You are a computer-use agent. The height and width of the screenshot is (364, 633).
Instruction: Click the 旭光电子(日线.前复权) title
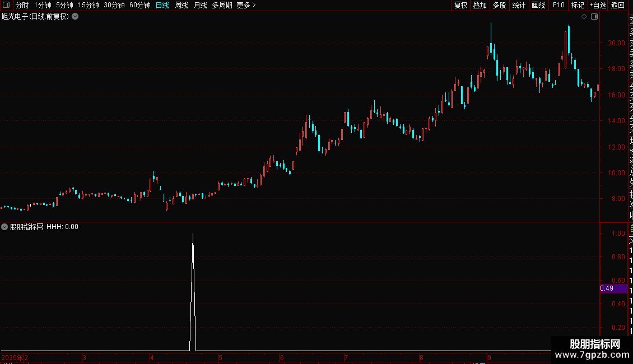[x=35, y=17]
